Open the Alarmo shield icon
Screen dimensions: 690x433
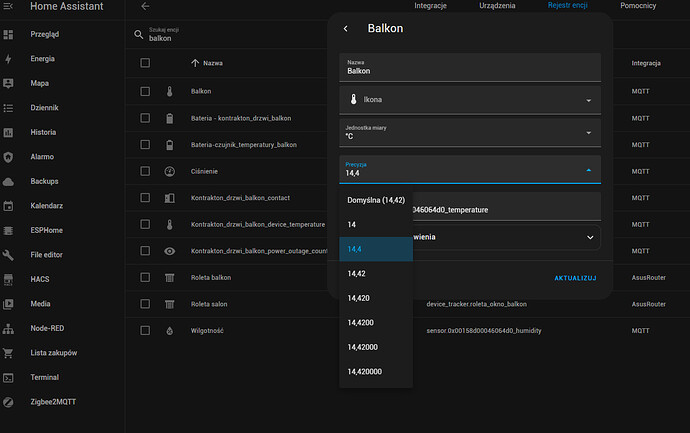pyautogui.click(x=8, y=157)
